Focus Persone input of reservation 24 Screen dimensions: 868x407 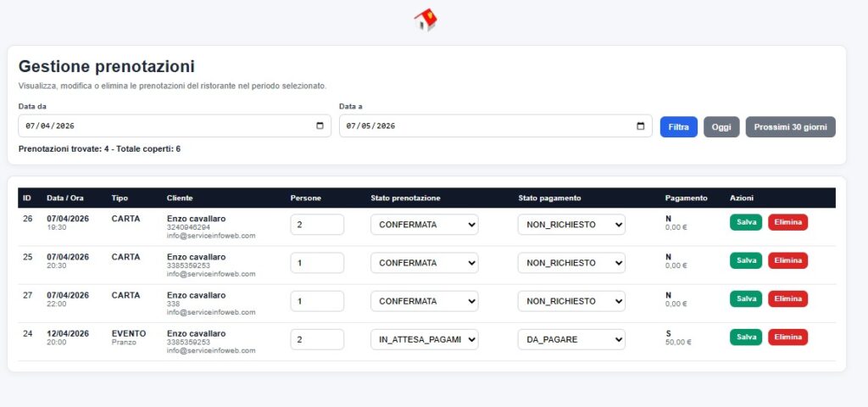(x=317, y=339)
